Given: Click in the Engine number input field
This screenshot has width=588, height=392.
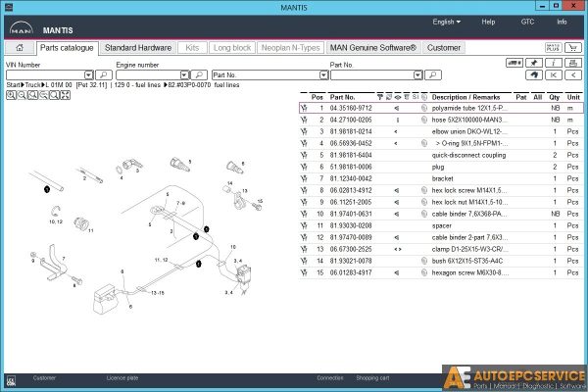Looking at the screenshot, I should tap(148, 75).
